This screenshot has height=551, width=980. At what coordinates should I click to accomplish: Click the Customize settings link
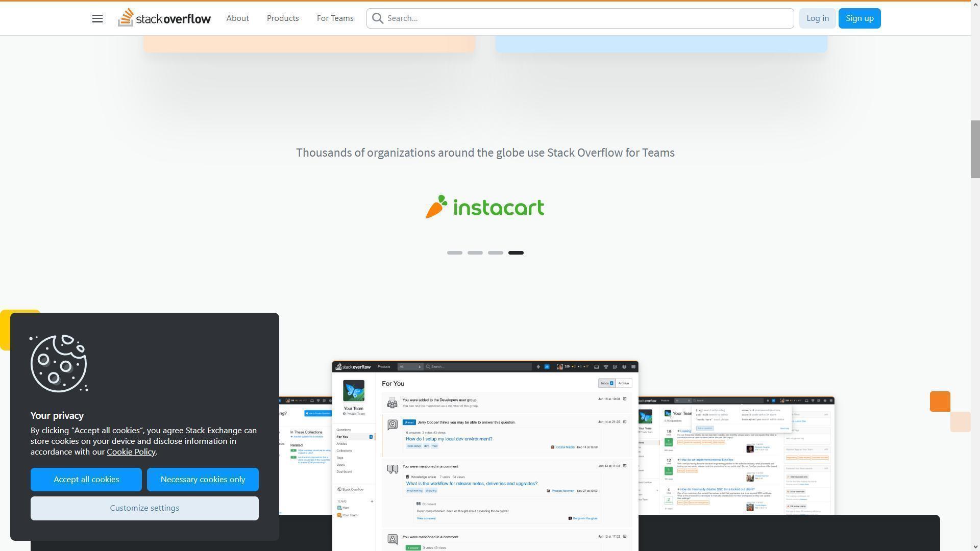pyautogui.click(x=145, y=508)
